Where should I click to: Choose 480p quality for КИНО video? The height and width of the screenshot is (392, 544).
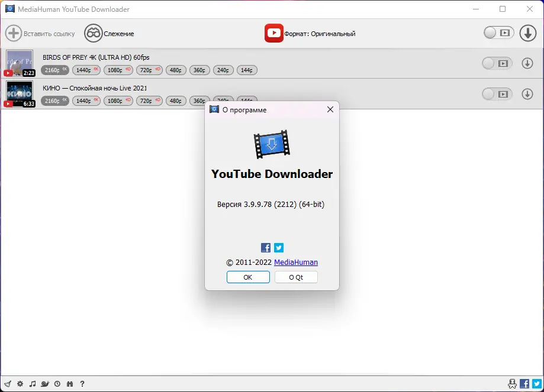point(176,101)
